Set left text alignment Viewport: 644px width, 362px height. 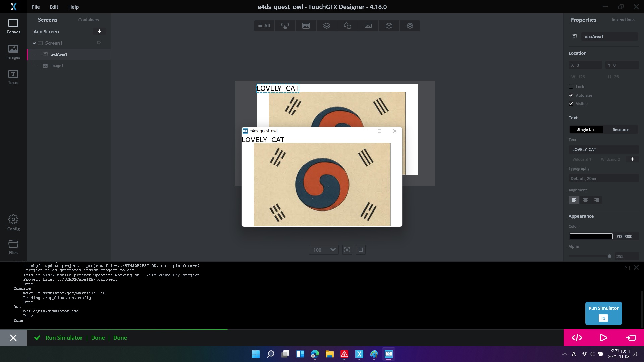(x=574, y=200)
